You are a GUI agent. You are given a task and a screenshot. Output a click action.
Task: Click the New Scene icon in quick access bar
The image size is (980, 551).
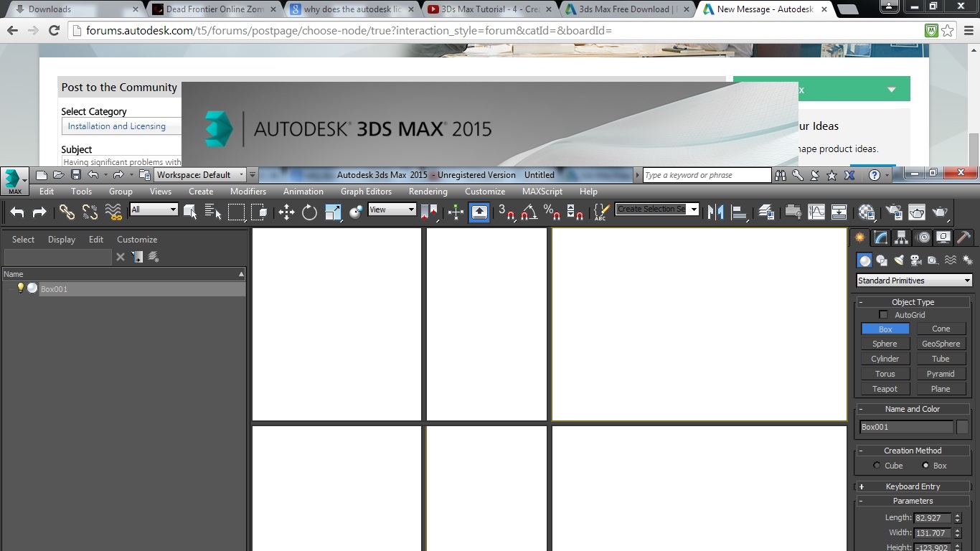[x=41, y=175]
